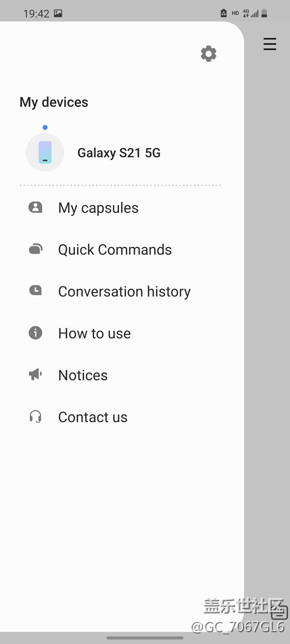Tap the My capsules person icon

[x=35, y=207]
